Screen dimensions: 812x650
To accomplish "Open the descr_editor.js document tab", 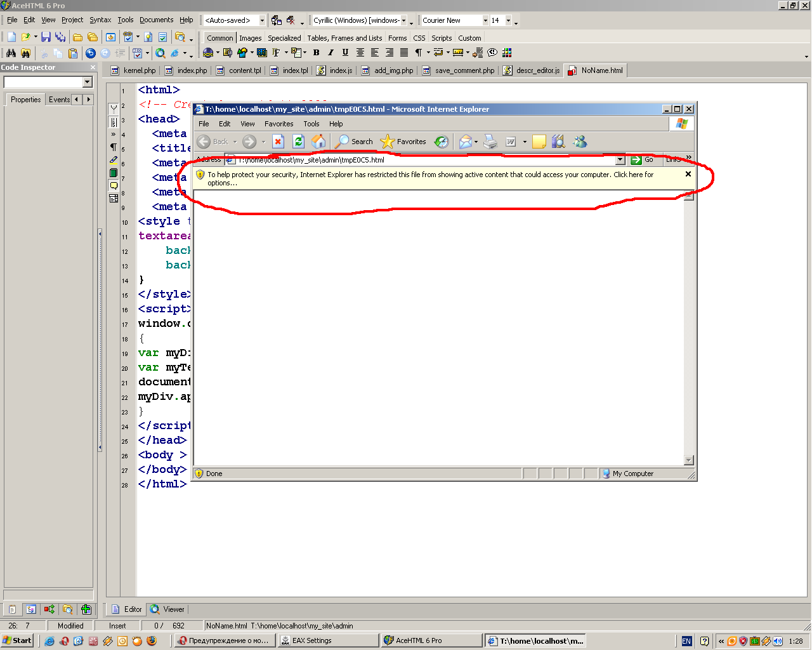I will tap(532, 70).
